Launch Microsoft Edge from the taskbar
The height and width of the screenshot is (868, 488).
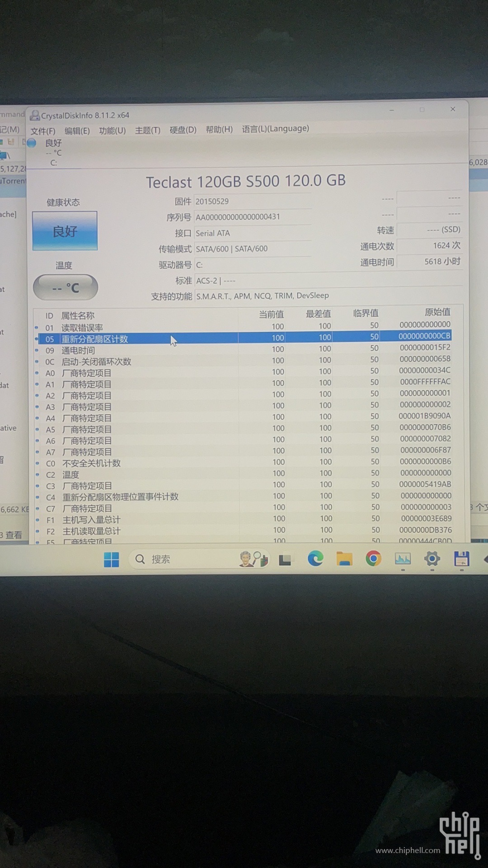[315, 559]
